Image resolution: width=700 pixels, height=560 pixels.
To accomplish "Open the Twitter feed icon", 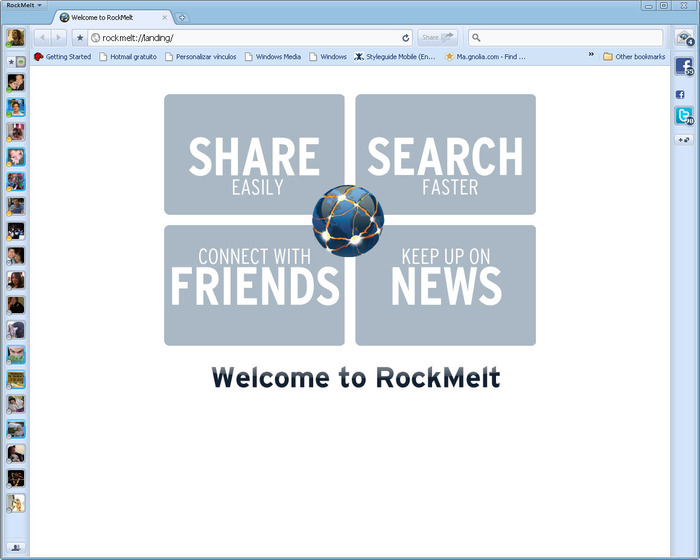I will (x=684, y=116).
